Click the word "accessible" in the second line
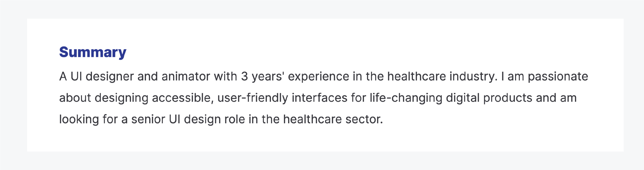 click(x=183, y=98)
